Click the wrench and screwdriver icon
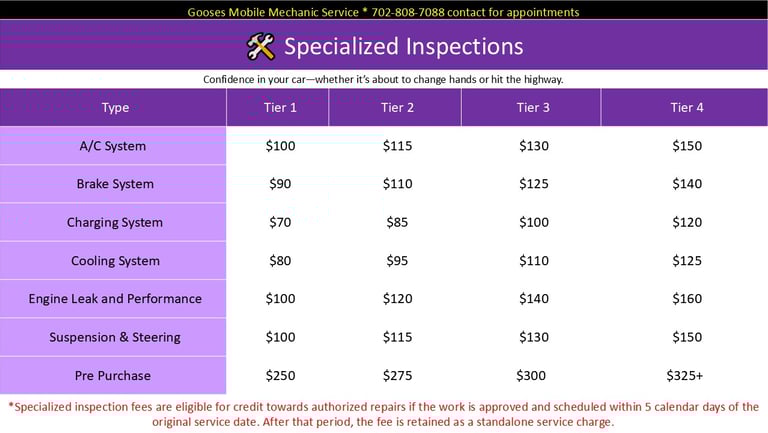Screen dimensions: 768x433 point(260,46)
